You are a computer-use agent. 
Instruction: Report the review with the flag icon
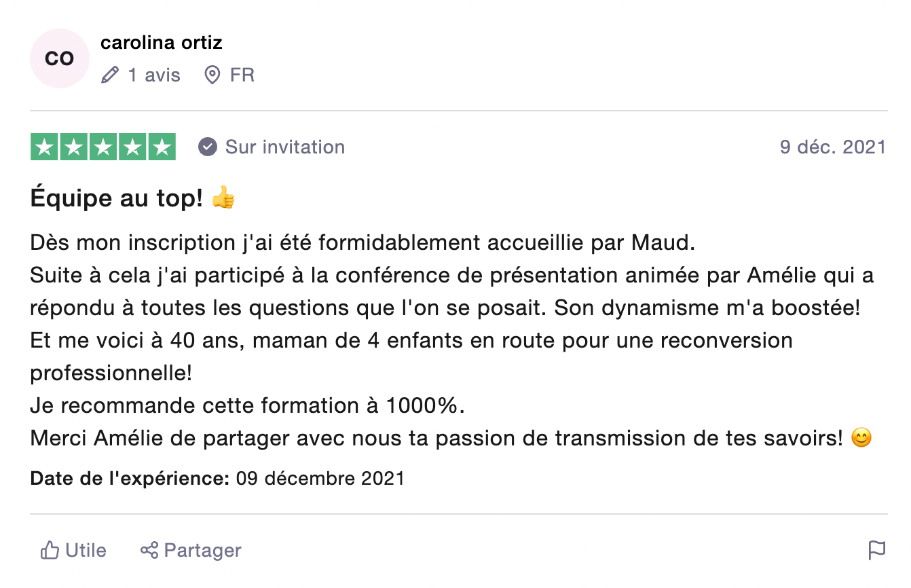(x=877, y=550)
